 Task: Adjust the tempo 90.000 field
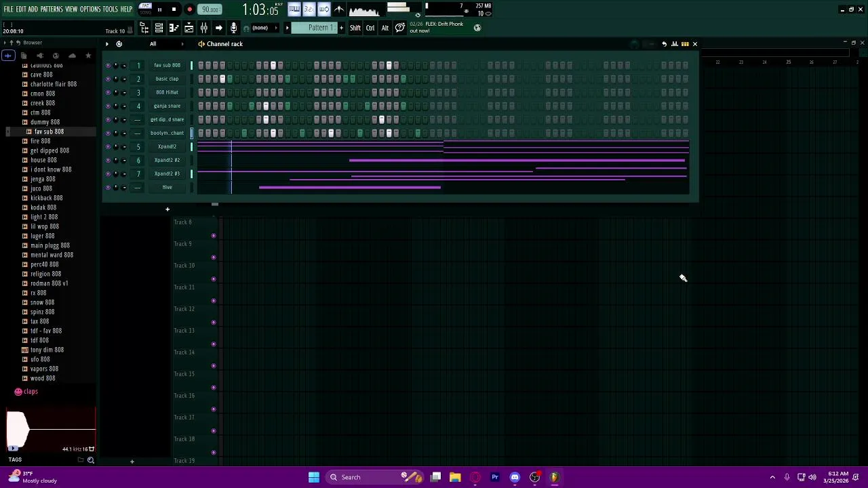(210, 9)
